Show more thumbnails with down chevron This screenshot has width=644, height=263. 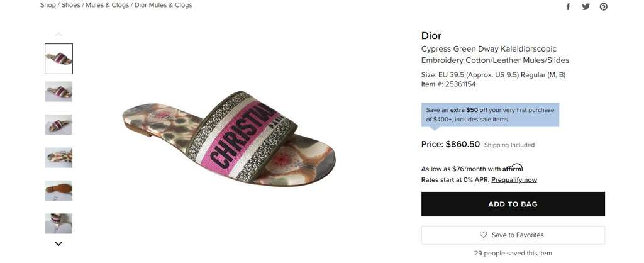[x=58, y=243]
